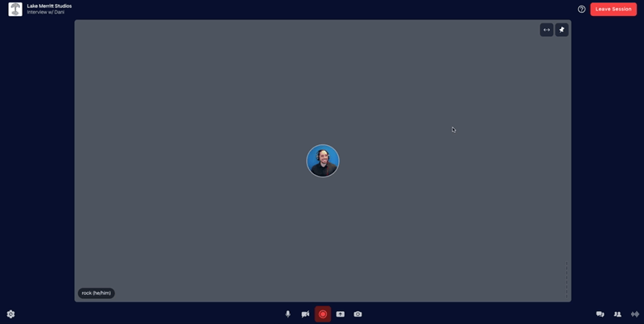Click the Lake Merritt Studios logo
The height and width of the screenshot is (324, 644).
coord(15,9)
